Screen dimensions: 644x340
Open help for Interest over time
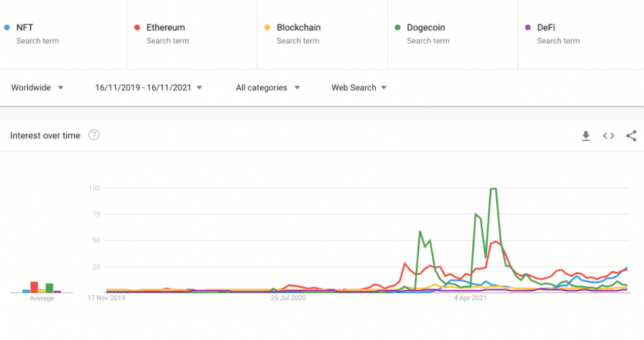click(94, 135)
